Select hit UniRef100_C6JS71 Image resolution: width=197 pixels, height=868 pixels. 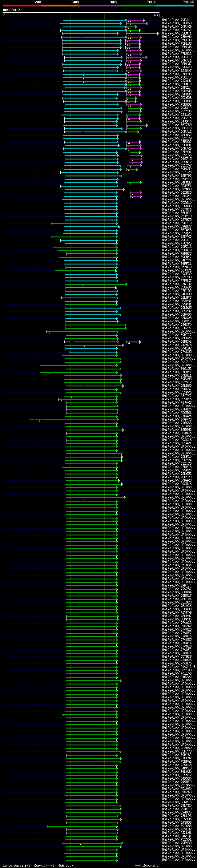tap(177, 271)
